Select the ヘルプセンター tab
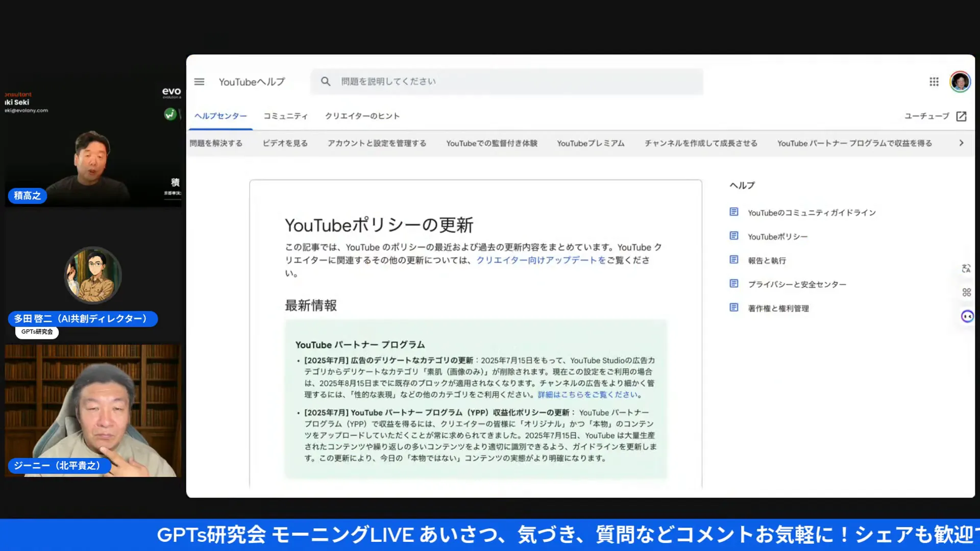 [220, 116]
